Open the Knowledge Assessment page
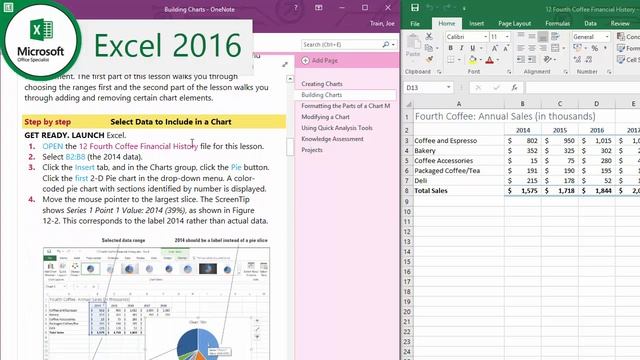Screen dimensions: 640x360 pos(332,139)
